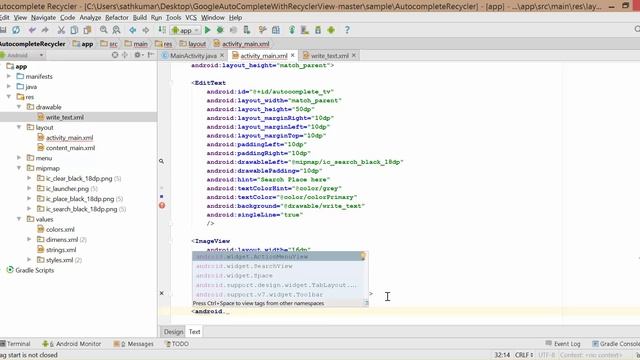This screenshot has width=640, height=360.
Task: Open the project panel gear settings
Action: click(x=138, y=55)
